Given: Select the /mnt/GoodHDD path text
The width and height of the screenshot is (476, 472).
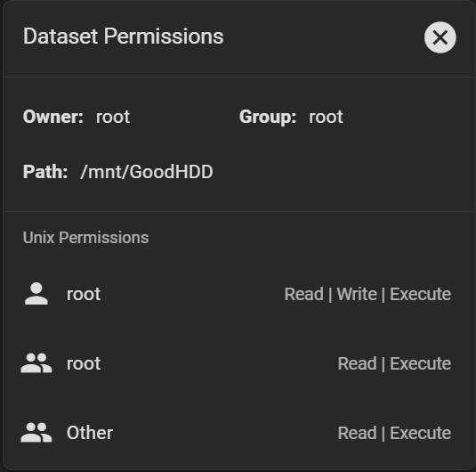Looking at the screenshot, I should [x=147, y=172].
